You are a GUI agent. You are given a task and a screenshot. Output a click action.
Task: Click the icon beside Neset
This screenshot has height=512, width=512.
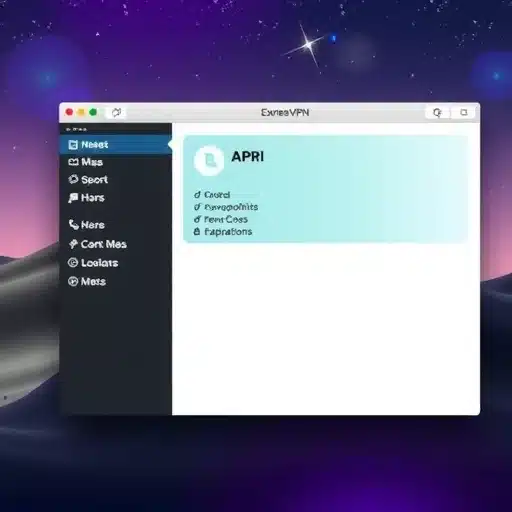coord(73,145)
